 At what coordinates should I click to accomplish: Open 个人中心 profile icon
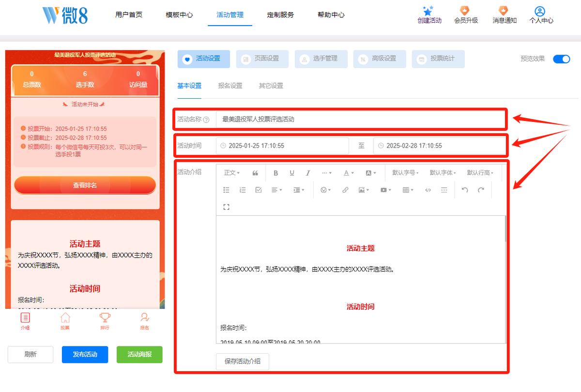[540, 11]
